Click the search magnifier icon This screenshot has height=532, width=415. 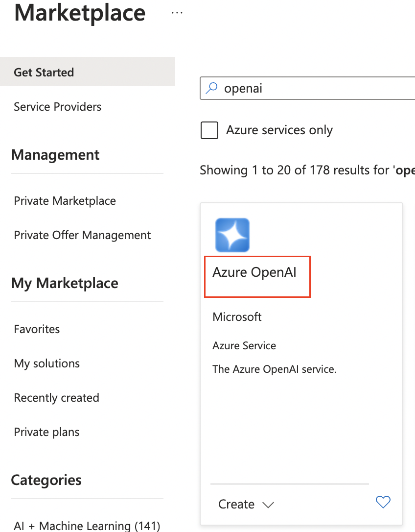pos(211,88)
